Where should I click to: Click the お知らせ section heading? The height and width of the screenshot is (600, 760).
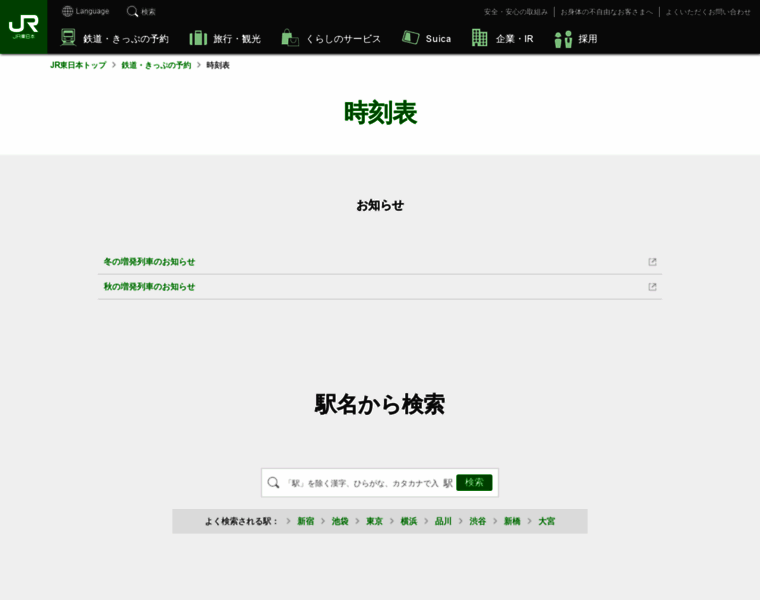380,205
